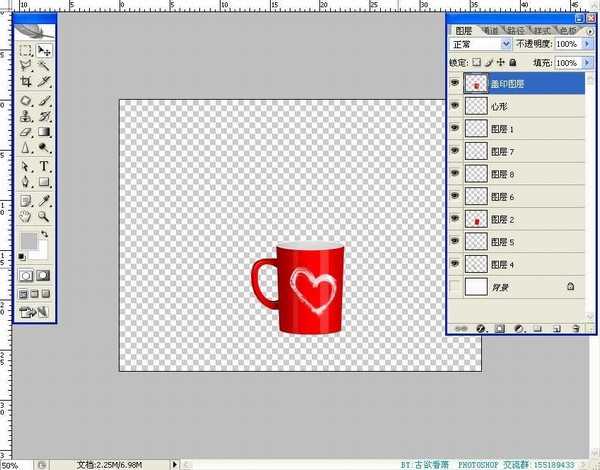This screenshot has width=600, height=470.
Task: Select the Move tool
Action: 45,50
